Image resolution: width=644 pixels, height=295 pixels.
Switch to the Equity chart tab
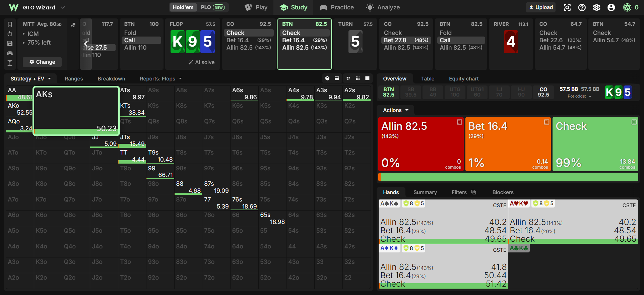(464, 78)
